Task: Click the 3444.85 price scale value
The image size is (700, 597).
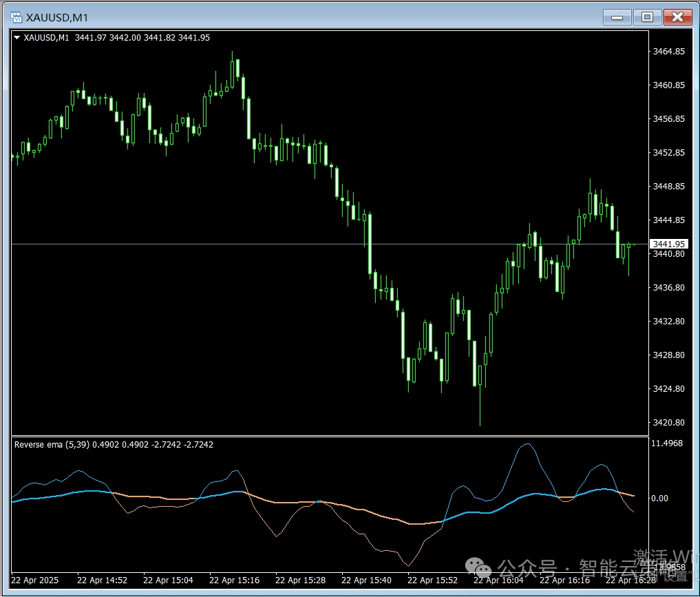Action: 668,220
